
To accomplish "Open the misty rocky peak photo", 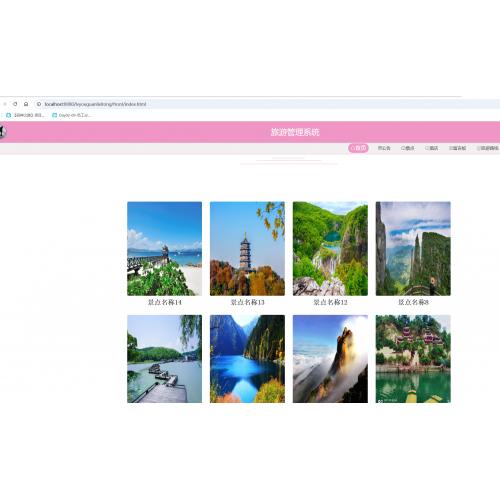I will coord(330,359).
